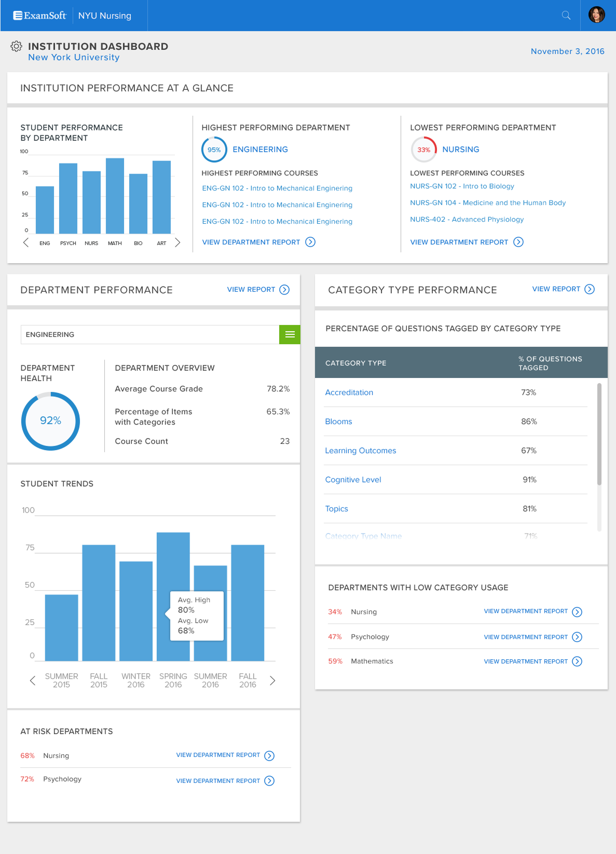616x854 pixels.
Task: Open the NURSING lowest department link
Action: (460, 150)
